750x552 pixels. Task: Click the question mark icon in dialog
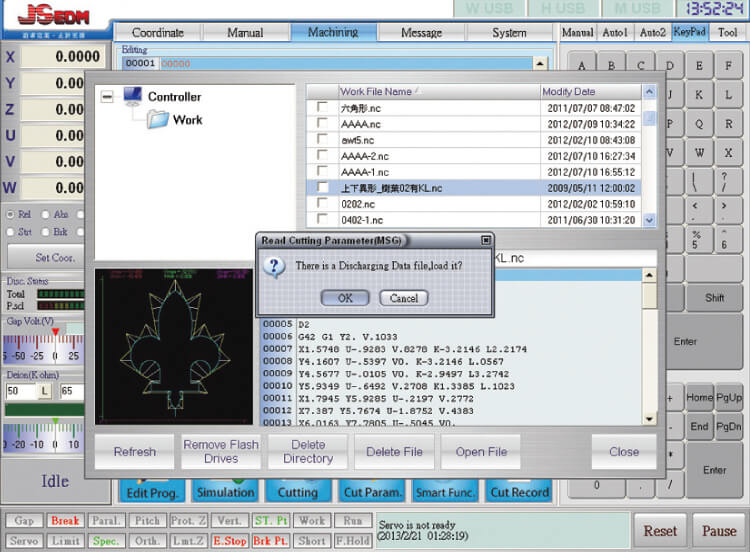(x=276, y=266)
